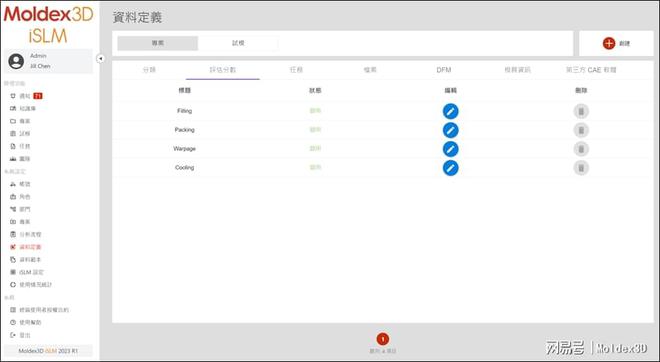Open the Admin Jill Chen user avatar
This screenshot has width=660, height=362.
(16, 61)
